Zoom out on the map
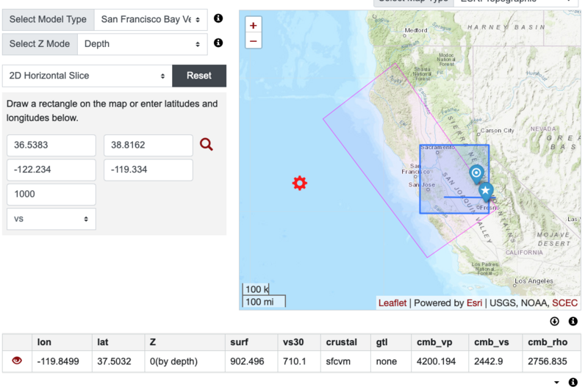 point(253,41)
